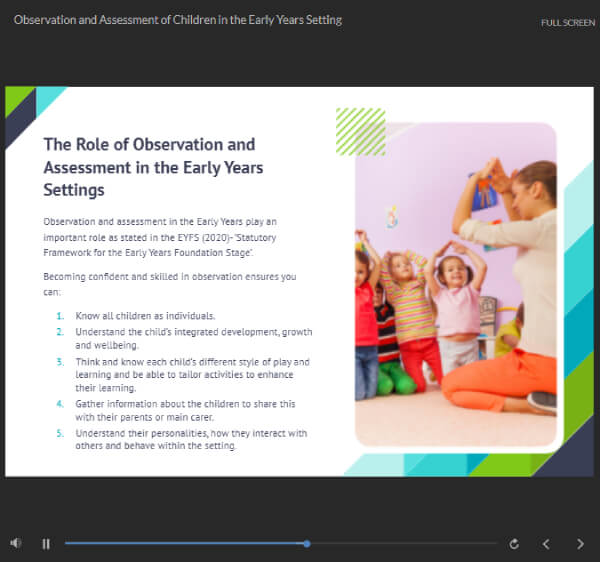
Task: Advance to the next slide
Action: [x=580, y=544]
